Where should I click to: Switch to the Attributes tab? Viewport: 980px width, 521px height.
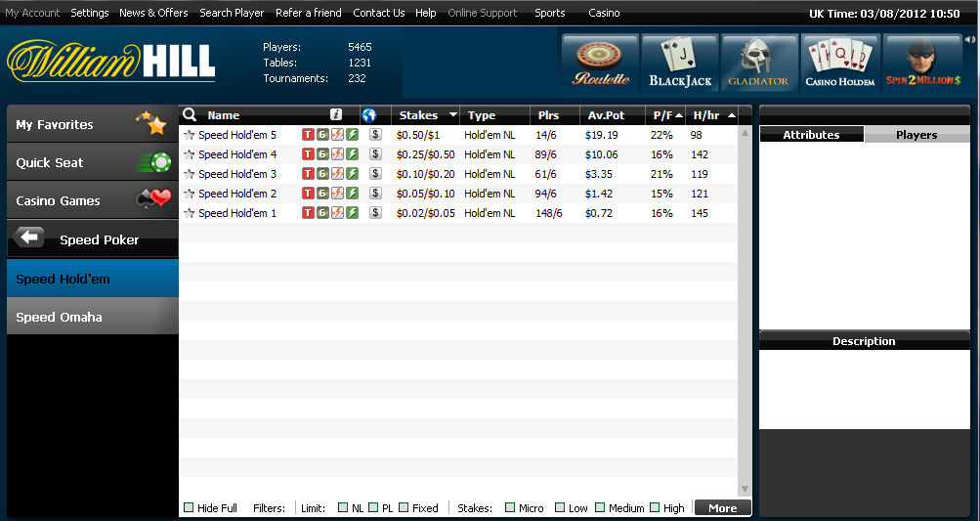(x=811, y=135)
